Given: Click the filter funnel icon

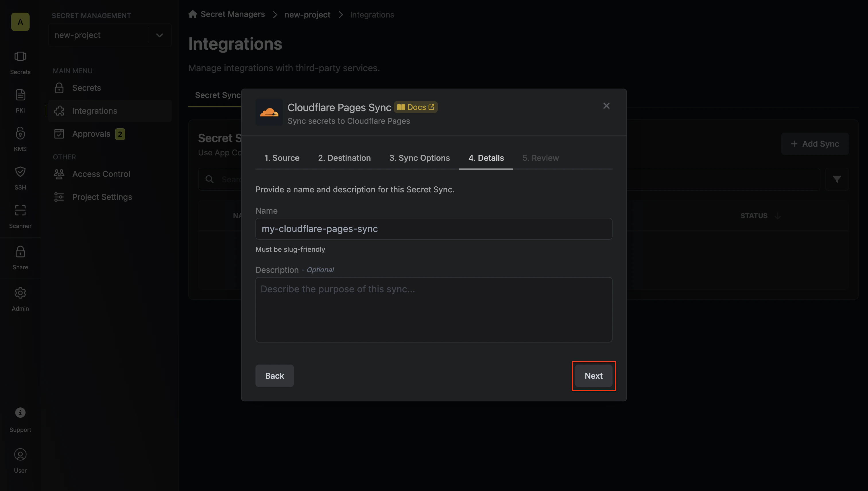Looking at the screenshot, I should 837,179.
